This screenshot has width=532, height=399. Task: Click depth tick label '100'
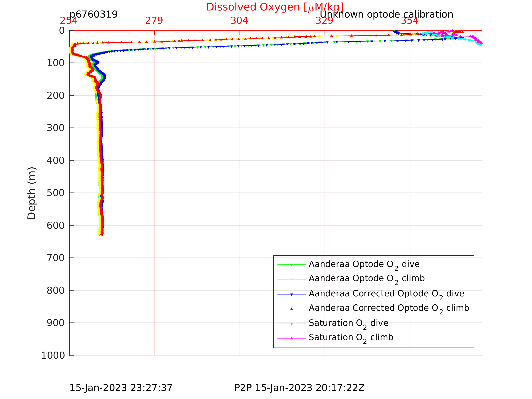pos(56,63)
